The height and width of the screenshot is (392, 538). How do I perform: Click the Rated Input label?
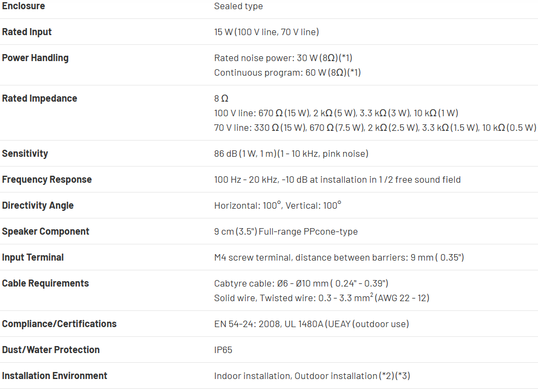pos(27,32)
